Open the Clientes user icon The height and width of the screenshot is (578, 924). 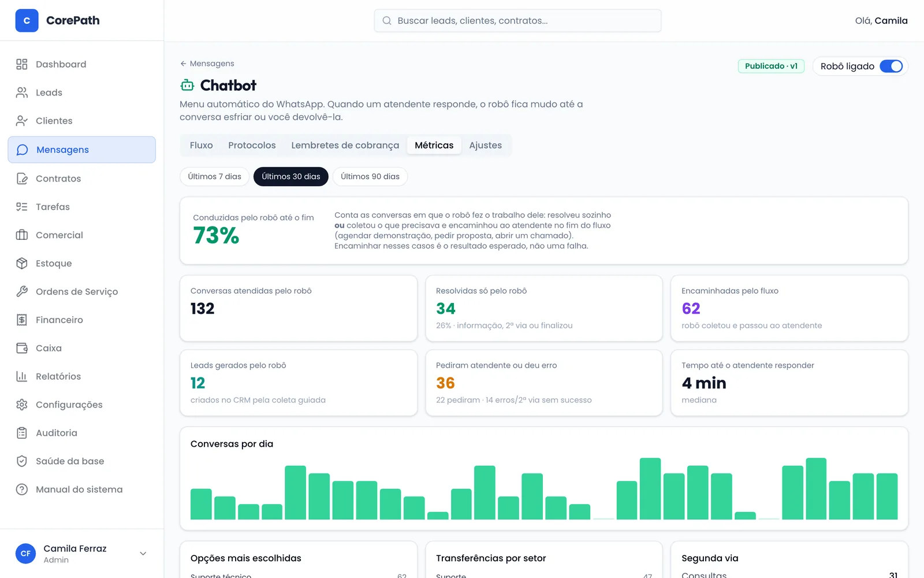(22, 121)
